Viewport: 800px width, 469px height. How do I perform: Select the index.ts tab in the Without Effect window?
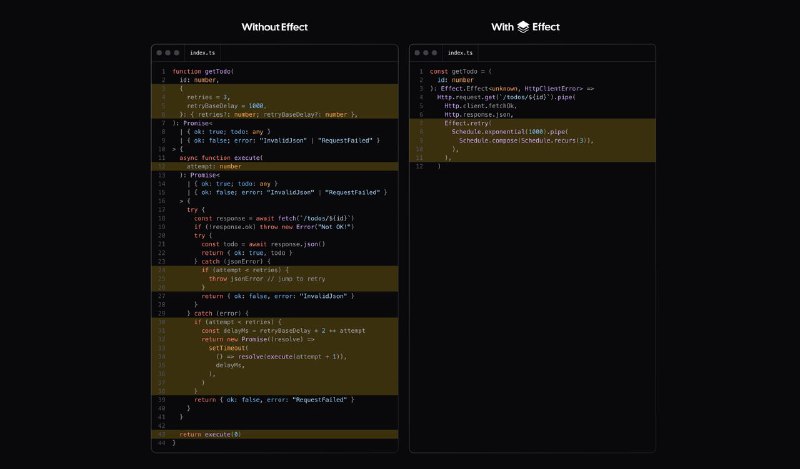coord(203,53)
